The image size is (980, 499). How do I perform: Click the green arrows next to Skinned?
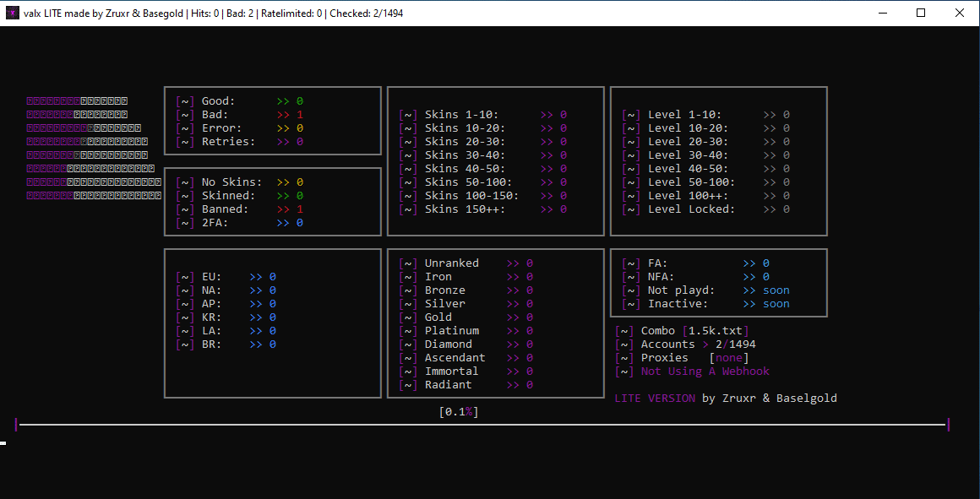[283, 196]
